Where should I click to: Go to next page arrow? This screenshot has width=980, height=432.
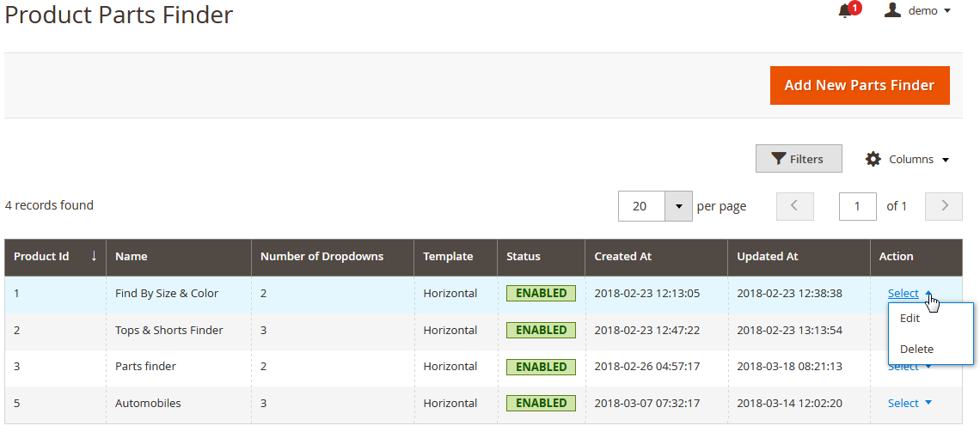943,206
